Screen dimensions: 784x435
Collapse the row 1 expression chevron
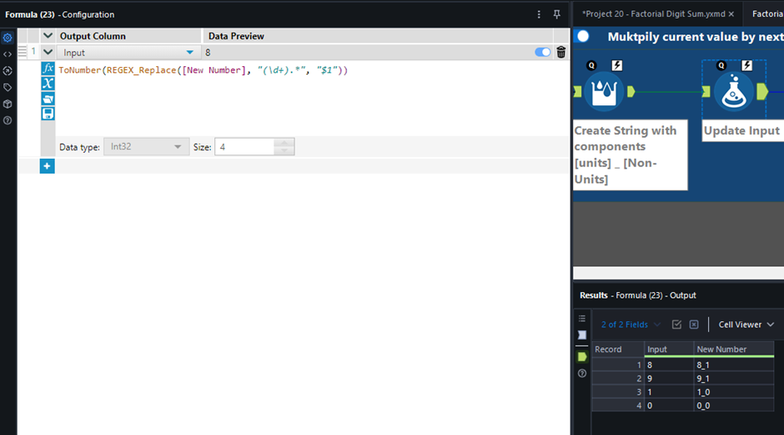pos(48,52)
